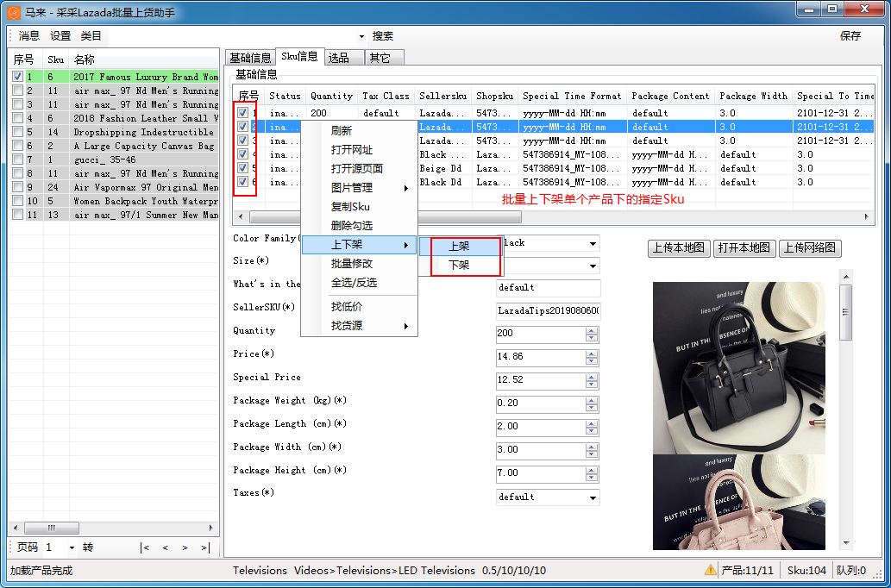Viewport: 891px width, 588px height.
Task: Switch to 基础信息 tab
Action: tap(250, 58)
